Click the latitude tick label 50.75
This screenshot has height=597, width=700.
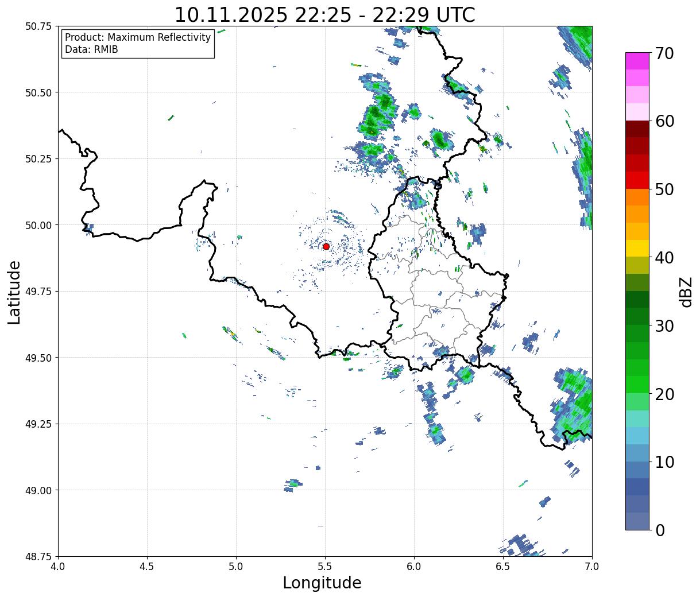coord(38,26)
